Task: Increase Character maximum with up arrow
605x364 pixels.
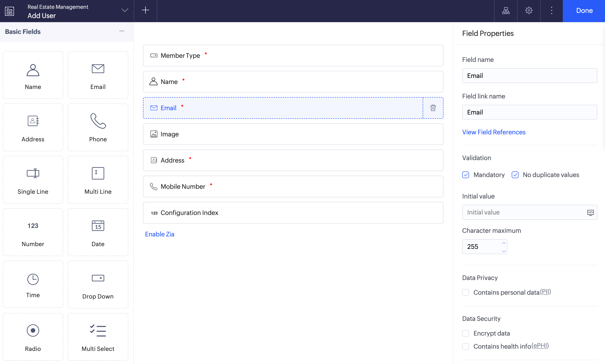Action: click(x=503, y=243)
